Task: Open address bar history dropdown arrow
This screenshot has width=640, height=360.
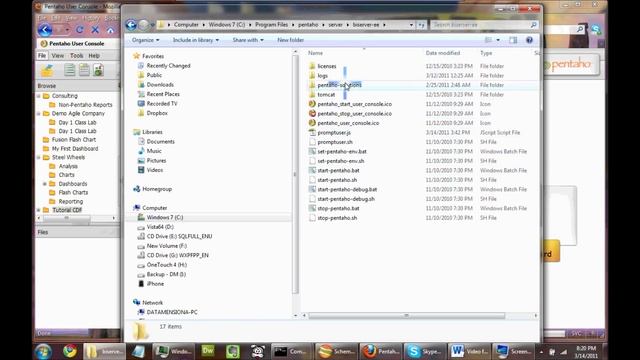Action: [x=411, y=25]
